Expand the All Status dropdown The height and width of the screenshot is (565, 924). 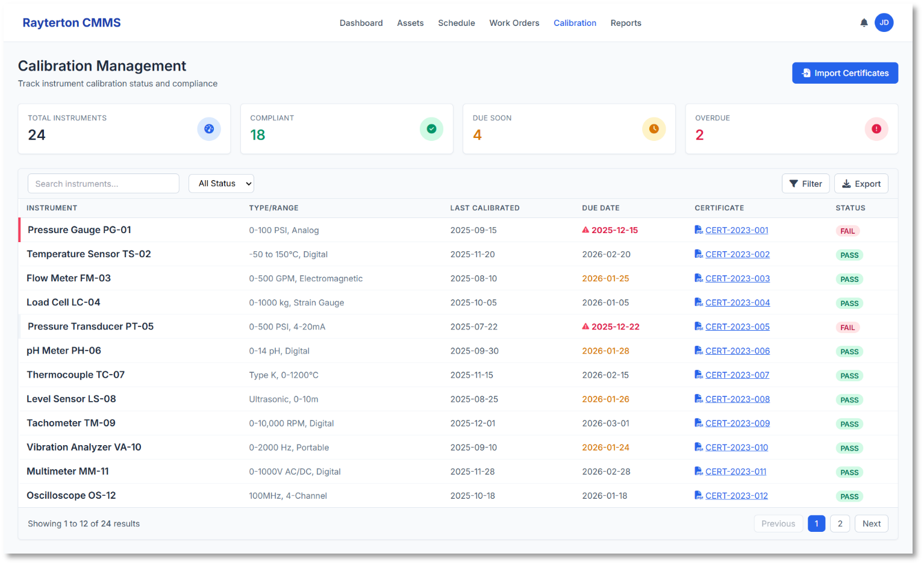(x=221, y=184)
